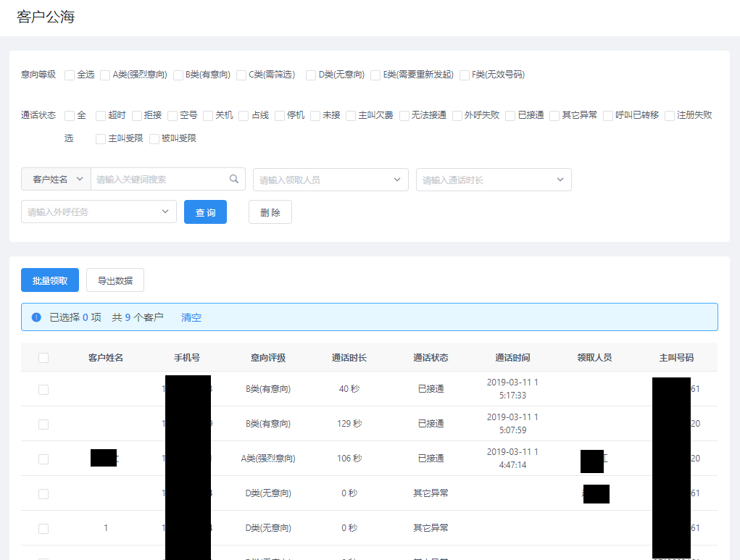Check 全选 in the 通话状态 row

(x=70, y=116)
